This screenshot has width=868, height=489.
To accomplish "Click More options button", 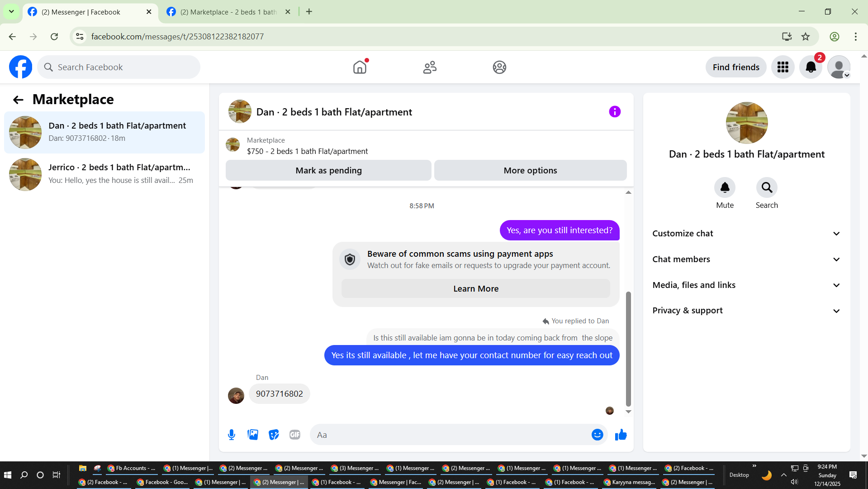I will tap(530, 171).
